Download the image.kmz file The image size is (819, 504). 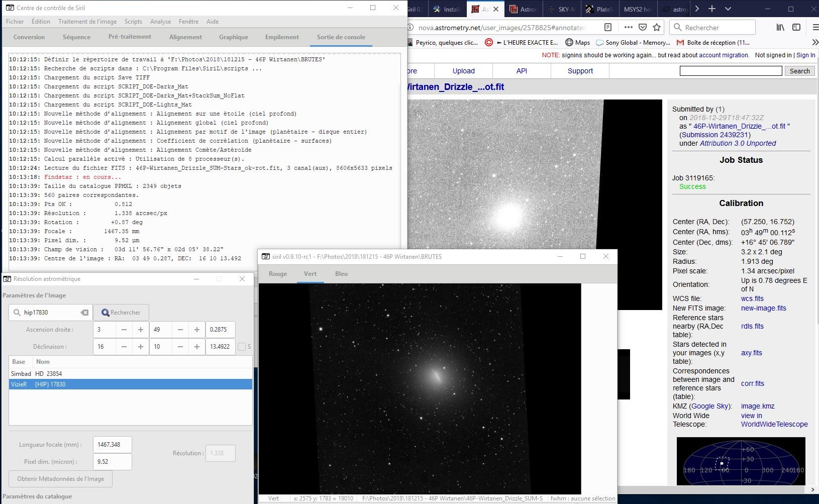click(x=758, y=406)
